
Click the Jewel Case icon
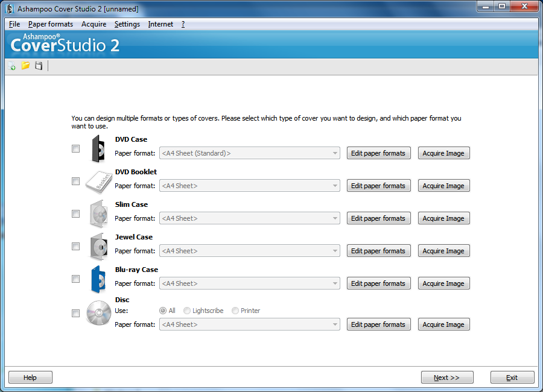(x=99, y=247)
